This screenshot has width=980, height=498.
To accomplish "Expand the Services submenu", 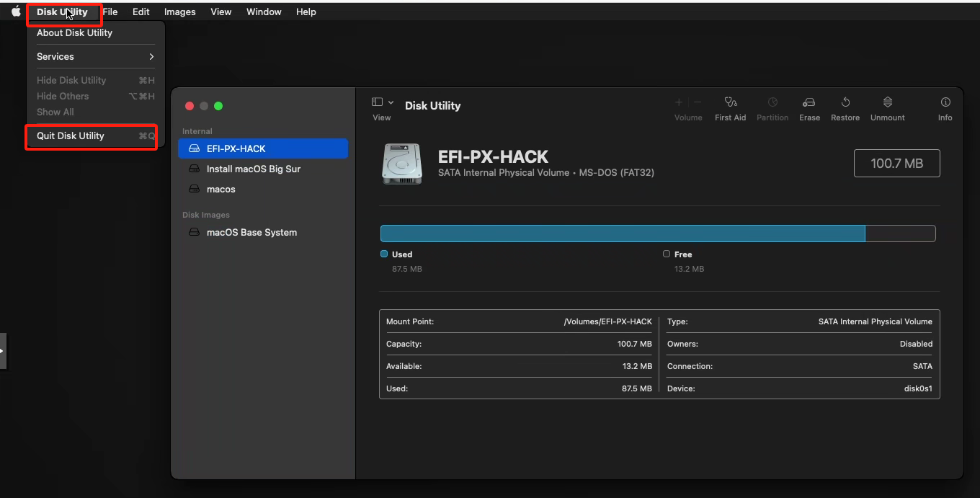I will [96, 56].
